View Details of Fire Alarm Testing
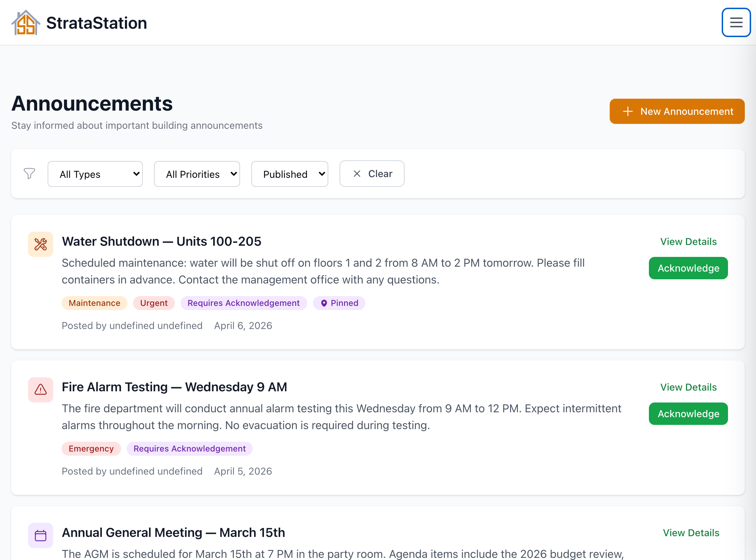This screenshot has height=560, width=756. [688, 387]
